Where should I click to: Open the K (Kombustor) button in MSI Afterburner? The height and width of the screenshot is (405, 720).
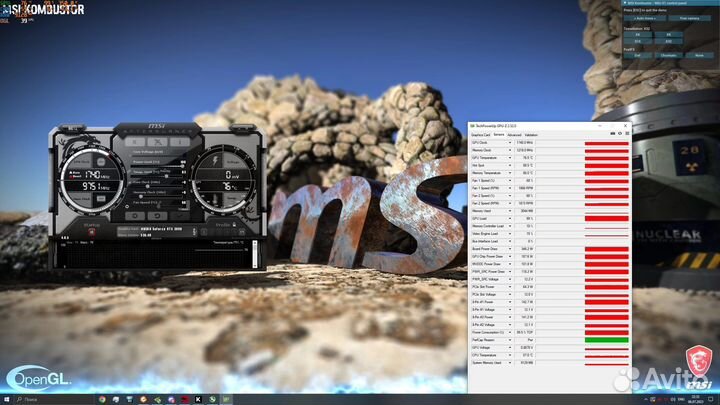pos(135,142)
